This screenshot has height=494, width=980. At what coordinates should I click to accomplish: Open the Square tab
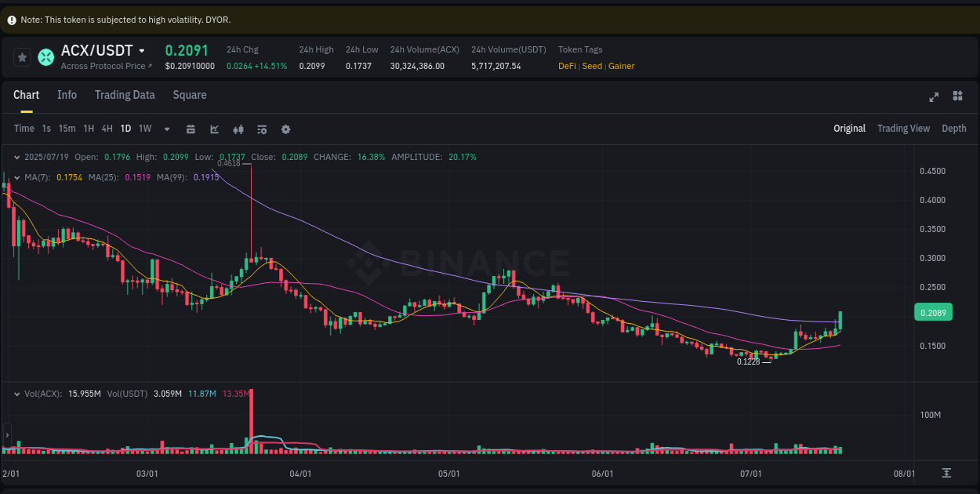(x=189, y=95)
